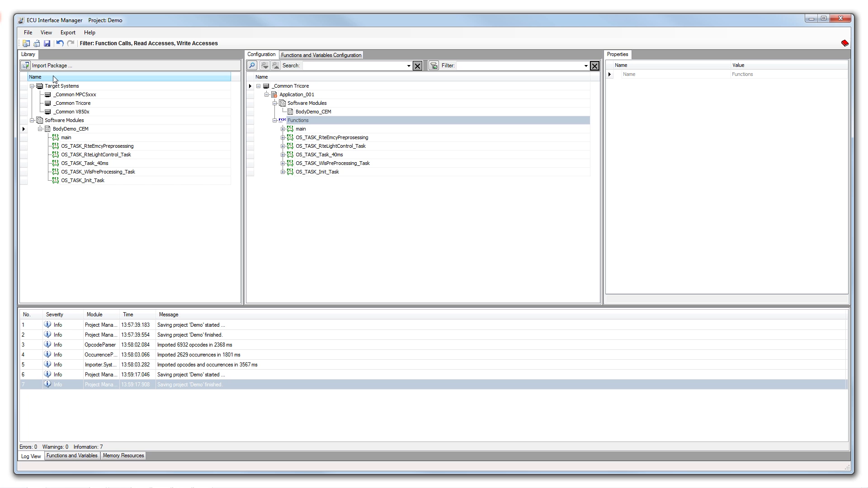Clear the Search field with X button
868x488 pixels.
(x=417, y=66)
